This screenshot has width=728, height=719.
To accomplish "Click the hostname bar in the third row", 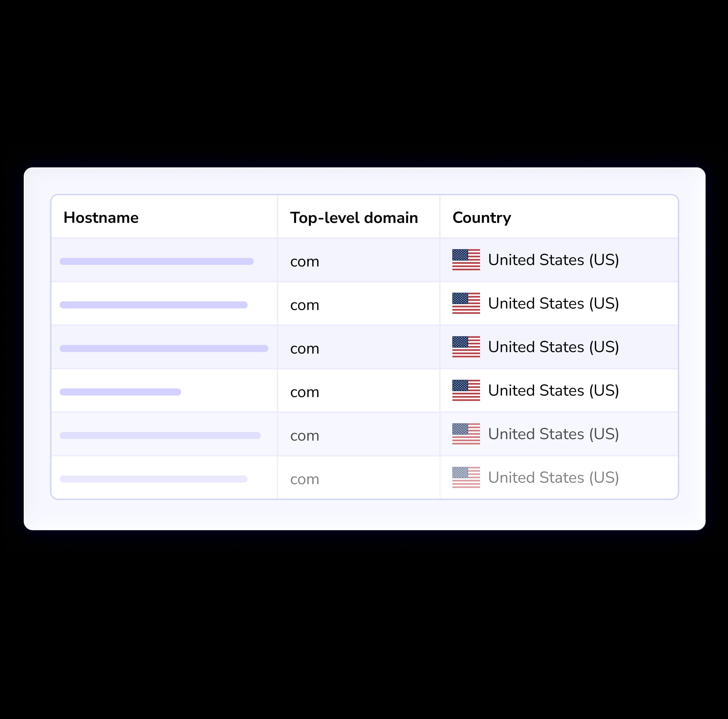I will [x=164, y=348].
